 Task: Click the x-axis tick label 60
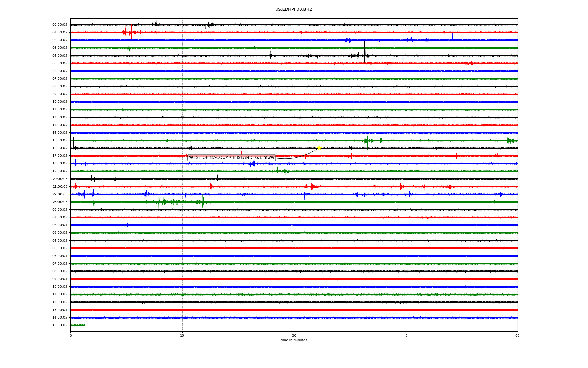[x=517, y=335]
